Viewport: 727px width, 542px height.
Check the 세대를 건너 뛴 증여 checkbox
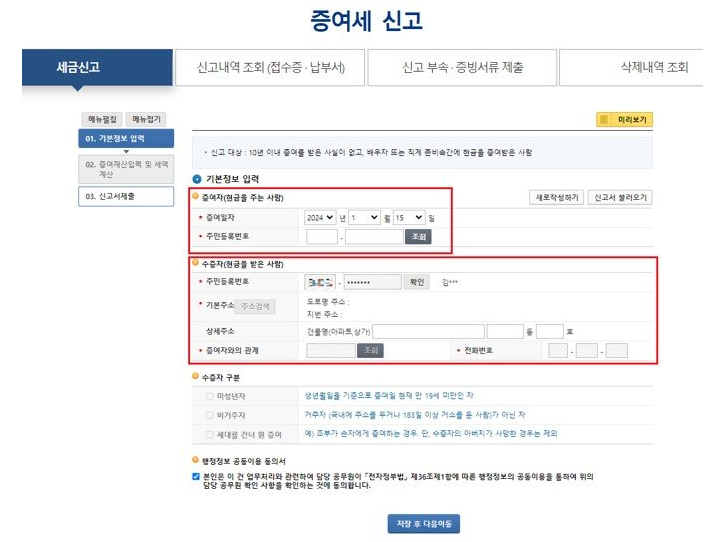[210, 434]
